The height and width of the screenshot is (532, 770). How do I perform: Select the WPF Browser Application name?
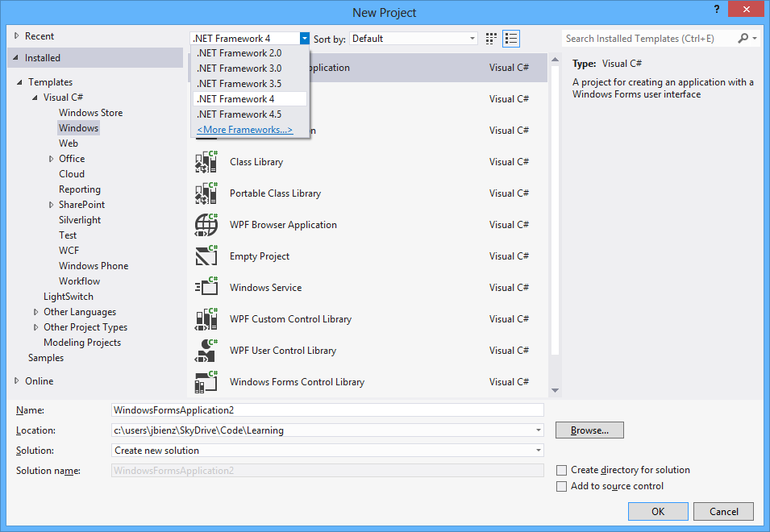point(283,225)
